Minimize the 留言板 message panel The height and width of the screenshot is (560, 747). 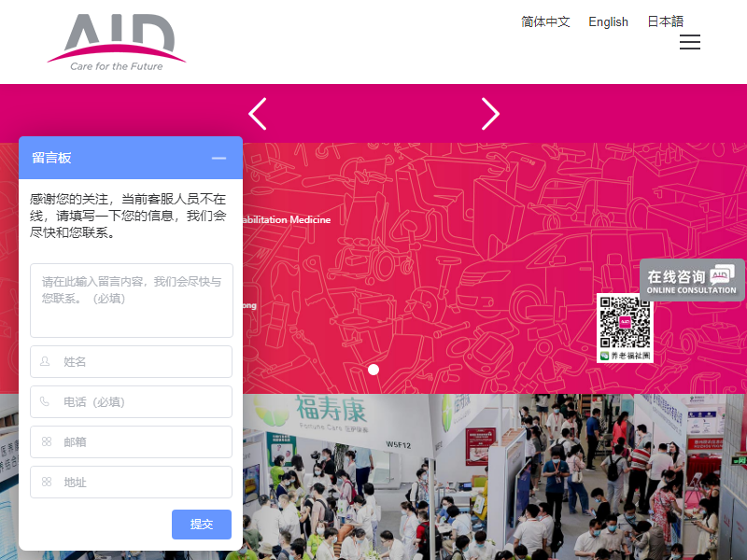point(218,158)
